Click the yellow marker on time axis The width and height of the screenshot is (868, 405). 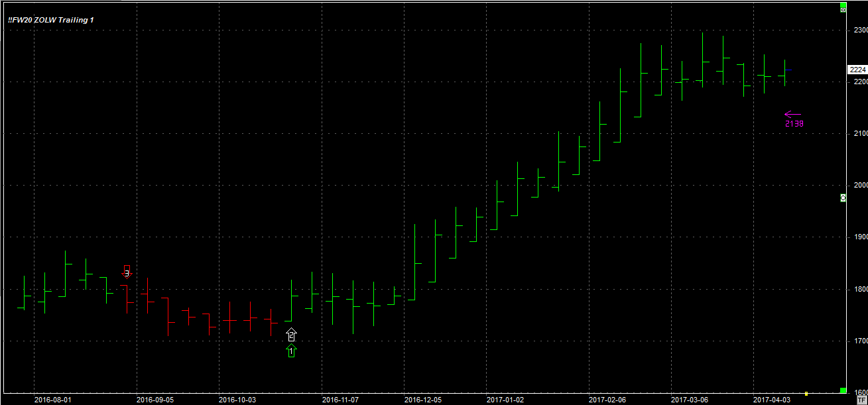[x=806, y=394]
